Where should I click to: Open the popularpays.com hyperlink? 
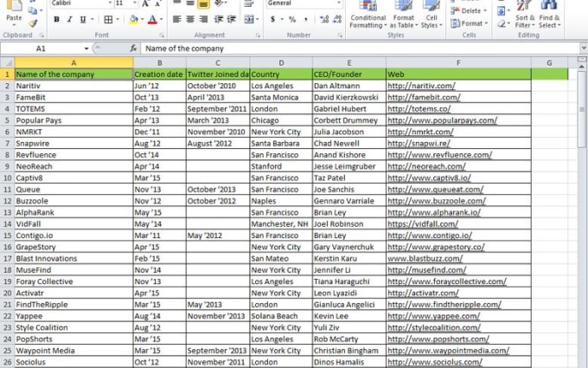coord(442,120)
